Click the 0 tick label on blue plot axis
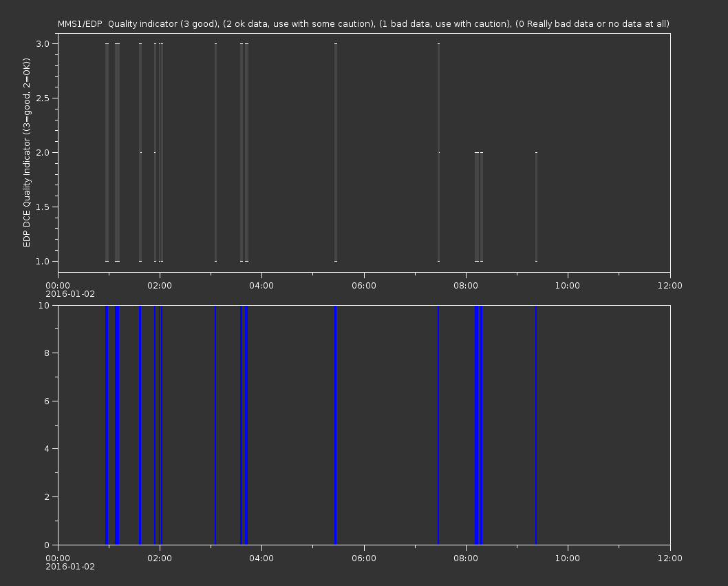Viewport: 728px width, 586px height. 47,545
